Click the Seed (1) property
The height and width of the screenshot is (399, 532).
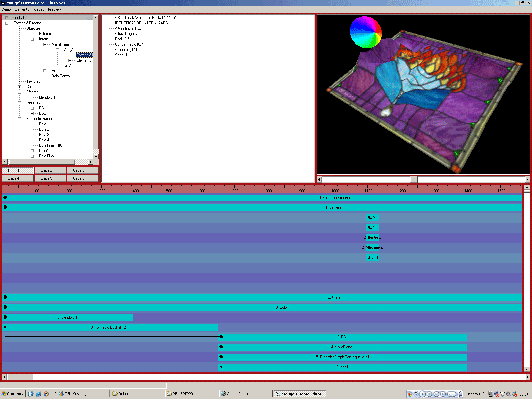pyautogui.click(x=122, y=55)
